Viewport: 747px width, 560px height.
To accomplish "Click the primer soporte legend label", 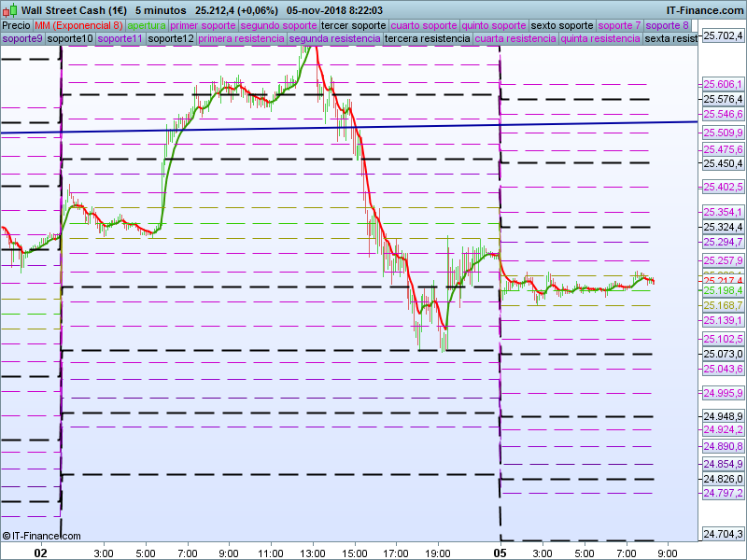I will [204, 25].
